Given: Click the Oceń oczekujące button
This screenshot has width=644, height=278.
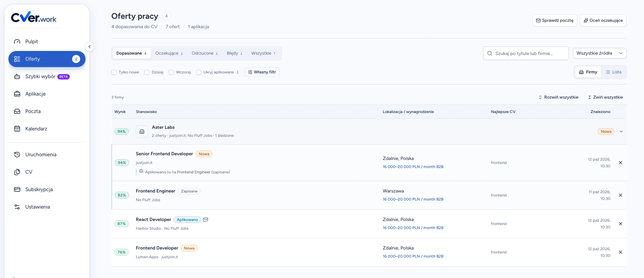Looking at the screenshot, I should coord(603,20).
